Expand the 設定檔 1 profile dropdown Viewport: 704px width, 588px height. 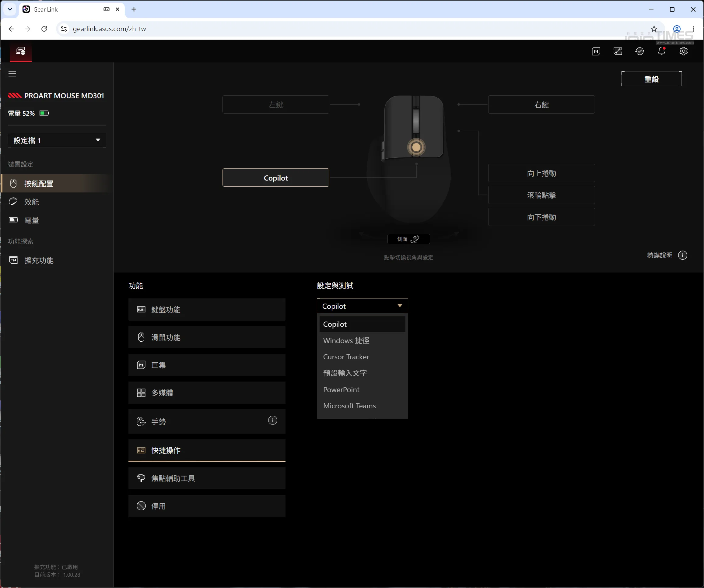(x=57, y=140)
